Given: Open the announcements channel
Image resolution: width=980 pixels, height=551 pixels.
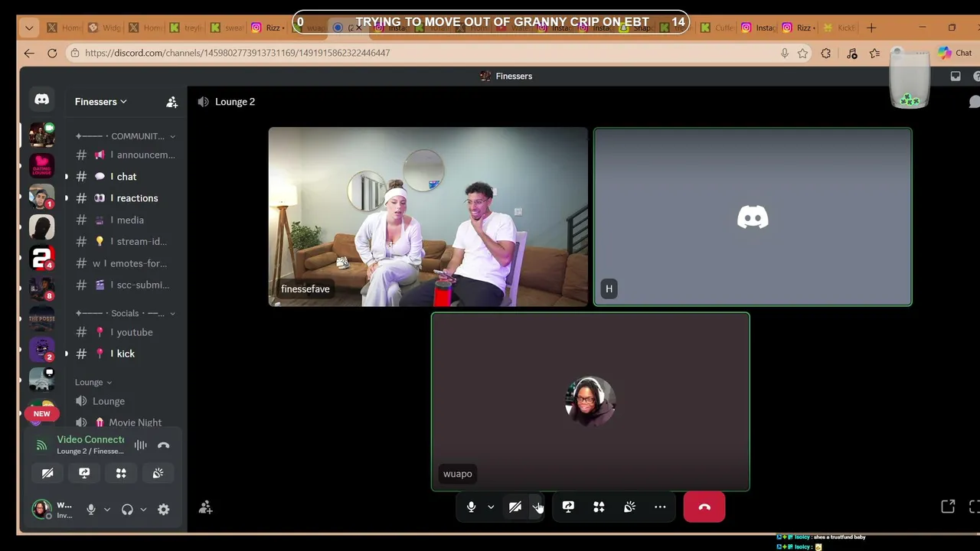Looking at the screenshot, I should coord(126,155).
